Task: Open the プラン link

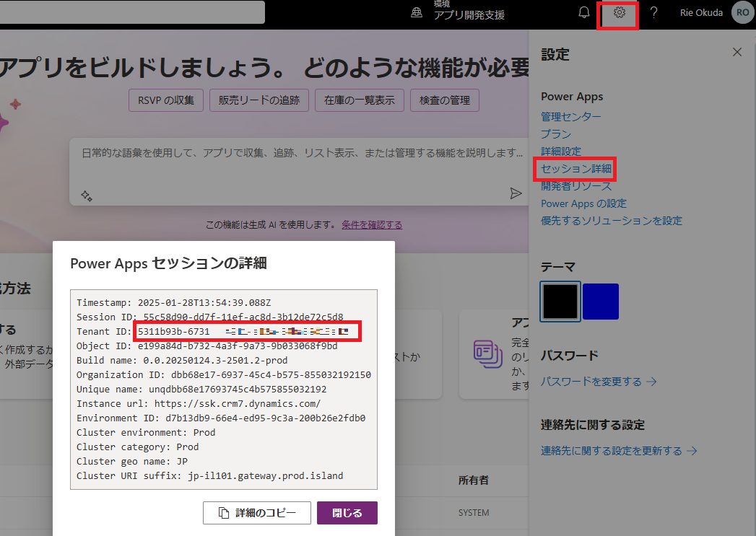Action: (x=556, y=134)
